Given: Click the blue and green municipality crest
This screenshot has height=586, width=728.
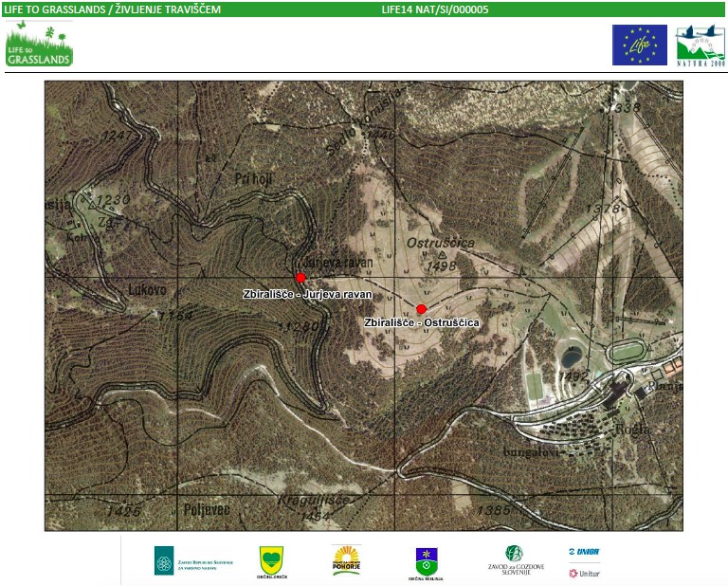Looking at the screenshot, I should [x=426, y=560].
